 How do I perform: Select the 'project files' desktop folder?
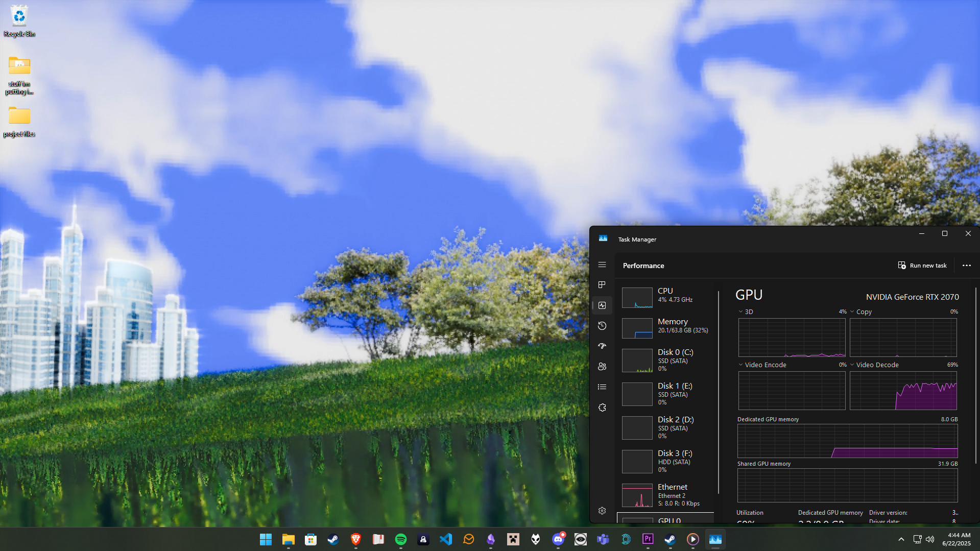coord(19,122)
